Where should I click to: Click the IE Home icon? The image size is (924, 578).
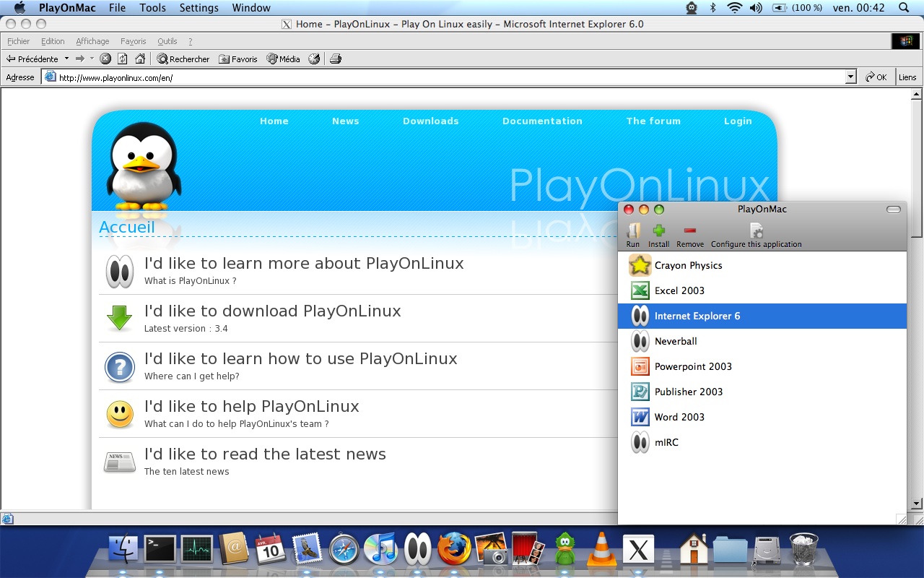point(140,59)
